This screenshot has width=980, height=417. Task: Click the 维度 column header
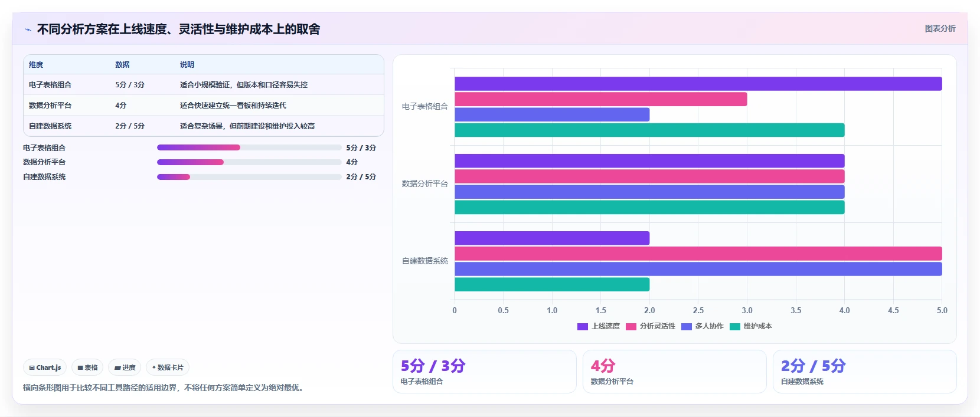point(36,65)
